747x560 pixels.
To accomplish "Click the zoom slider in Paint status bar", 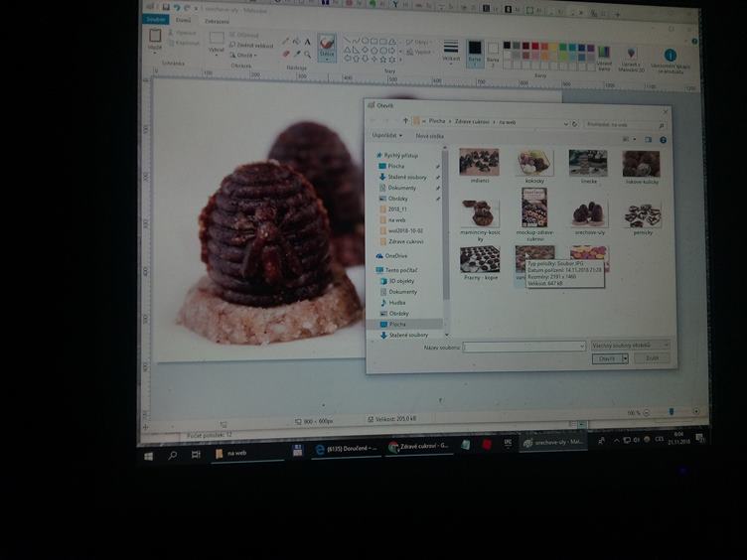I will tap(672, 411).
